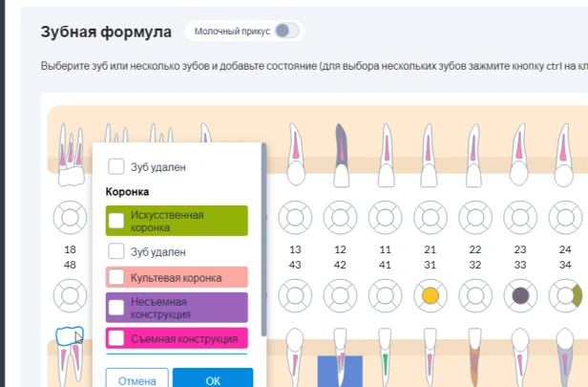
Task: Click surface circle below number 48
Action: tap(70, 295)
